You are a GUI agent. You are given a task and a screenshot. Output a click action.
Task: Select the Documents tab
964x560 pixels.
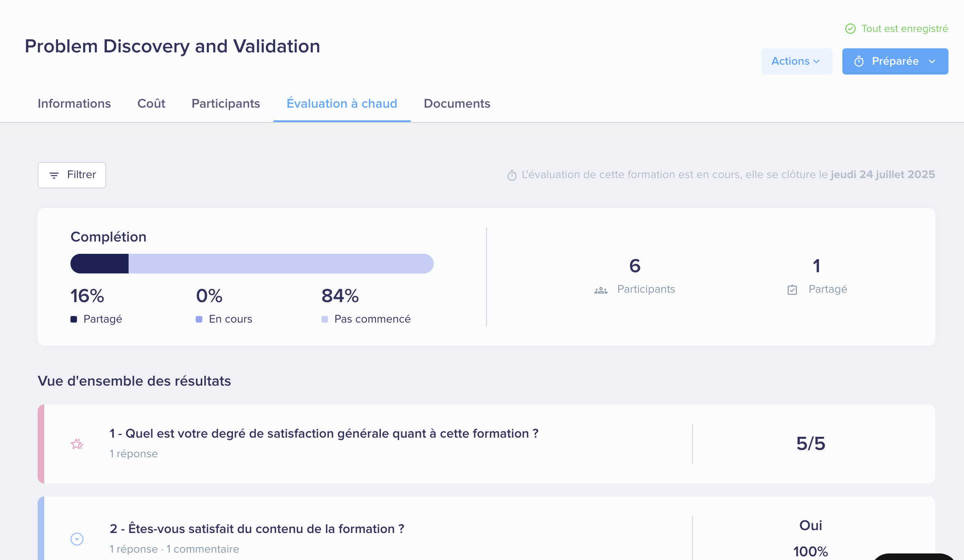point(457,104)
